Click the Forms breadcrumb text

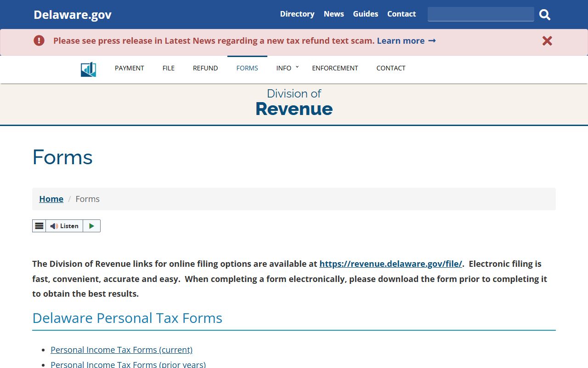[x=87, y=199]
